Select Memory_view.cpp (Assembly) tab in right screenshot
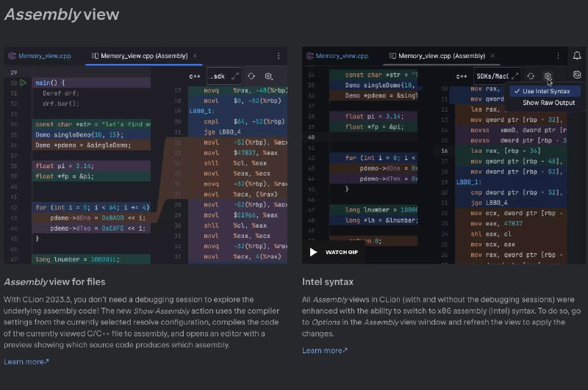The image size is (588, 390). pos(437,56)
